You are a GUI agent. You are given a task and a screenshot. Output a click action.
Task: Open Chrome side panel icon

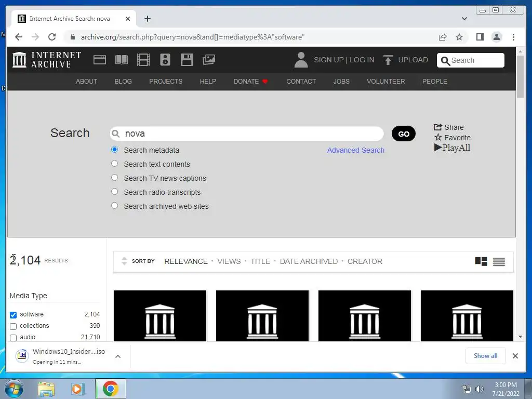point(480,37)
